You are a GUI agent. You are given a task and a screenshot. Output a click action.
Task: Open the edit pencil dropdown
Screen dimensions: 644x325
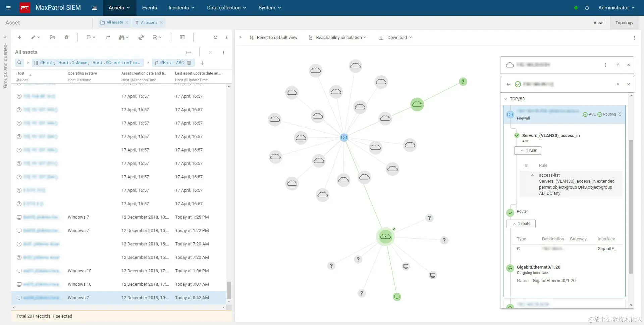[x=35, y=37]
